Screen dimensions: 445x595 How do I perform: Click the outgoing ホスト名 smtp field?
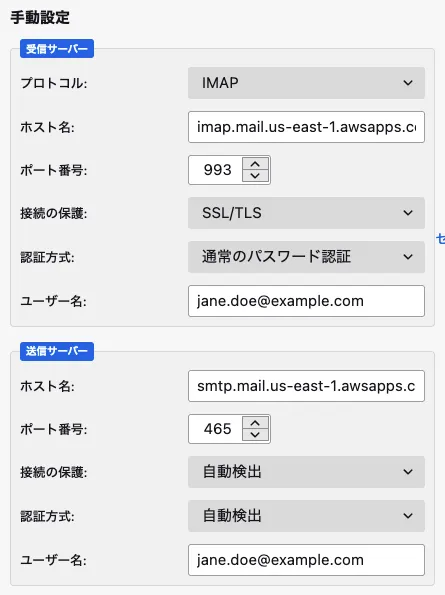pos(306,386)
